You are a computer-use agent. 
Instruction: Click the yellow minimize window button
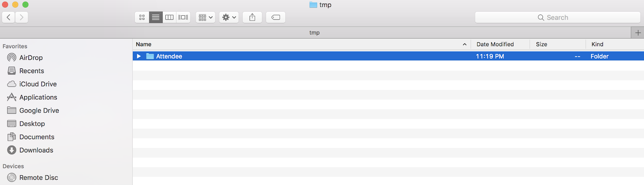15,4
